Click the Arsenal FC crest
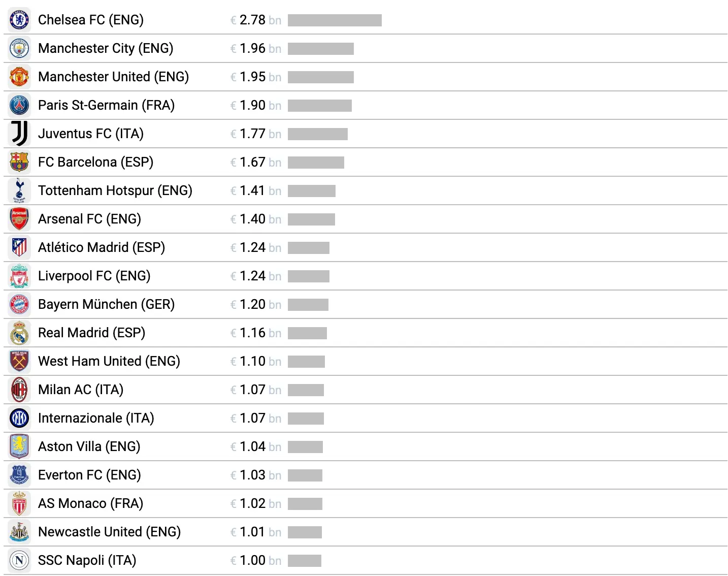The width and height of the screenshot is (728, 576). coord(19,219)
